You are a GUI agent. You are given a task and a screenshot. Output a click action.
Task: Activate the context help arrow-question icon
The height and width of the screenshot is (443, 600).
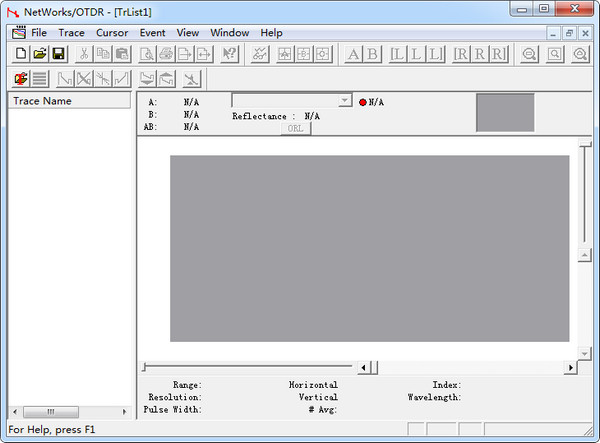pos(230,54)
